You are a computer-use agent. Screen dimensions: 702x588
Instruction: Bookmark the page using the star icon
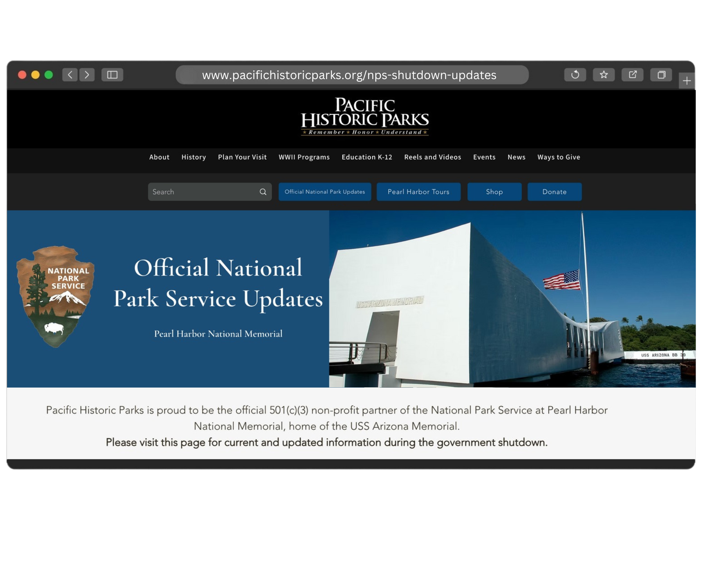point(604,75)
